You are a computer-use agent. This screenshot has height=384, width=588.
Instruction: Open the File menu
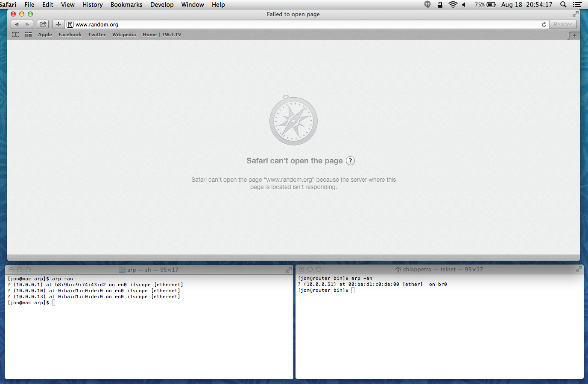29,5
